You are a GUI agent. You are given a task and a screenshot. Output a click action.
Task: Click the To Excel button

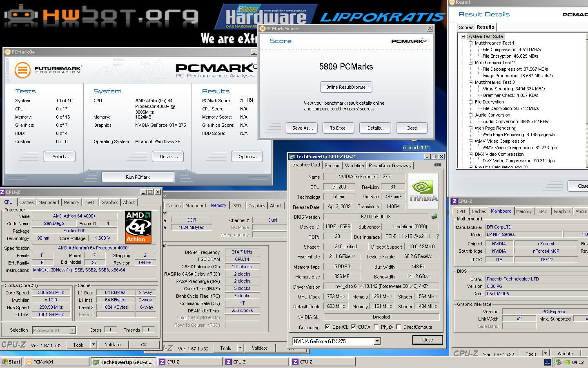338,128
